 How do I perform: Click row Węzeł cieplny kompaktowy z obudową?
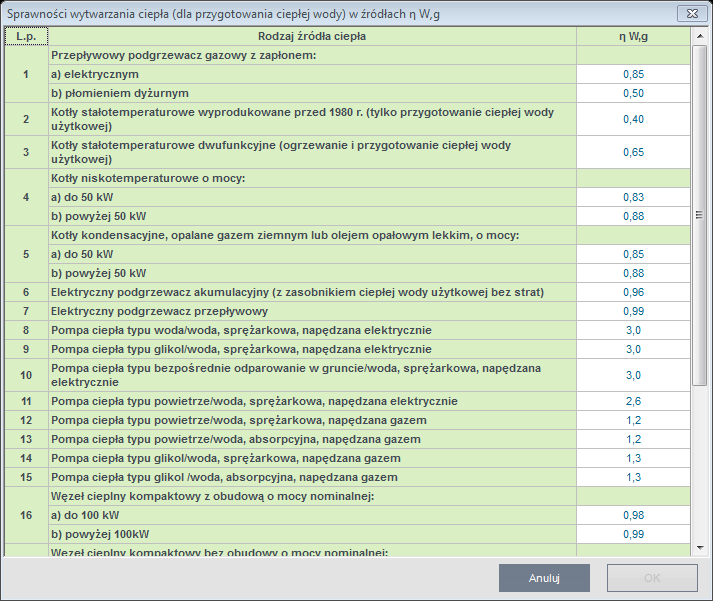pos(312,496)
